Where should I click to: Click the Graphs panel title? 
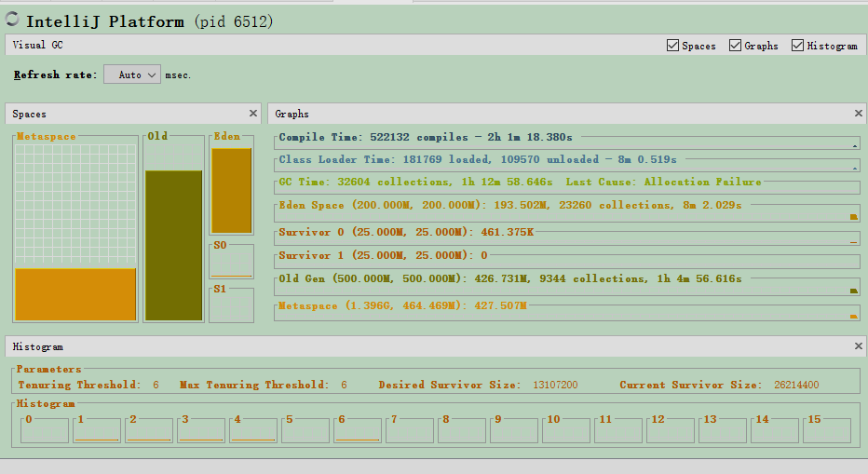(292, 114)
